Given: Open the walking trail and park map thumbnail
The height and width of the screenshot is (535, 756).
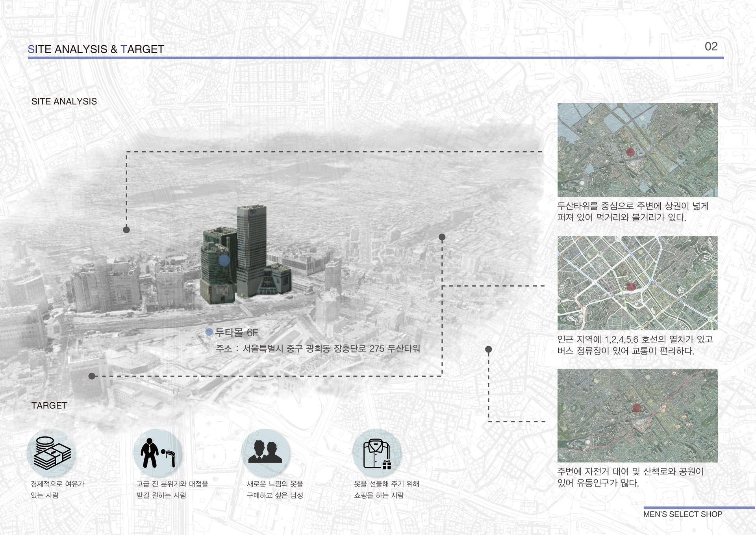Looking at the screenshot, I should click(x=637, y=416).
